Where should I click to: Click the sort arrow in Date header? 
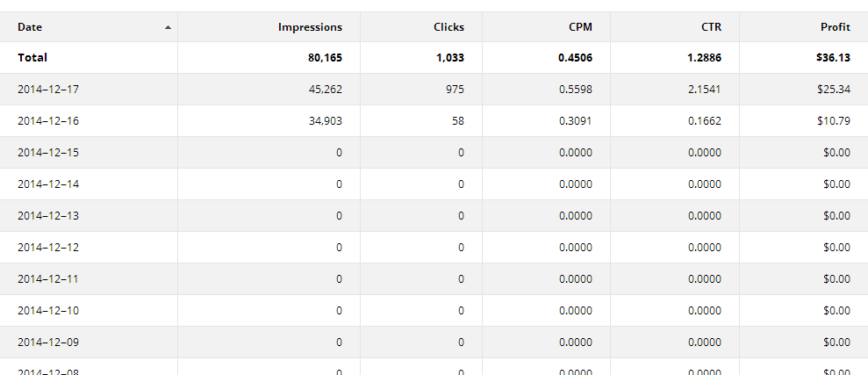coord(168,27)
